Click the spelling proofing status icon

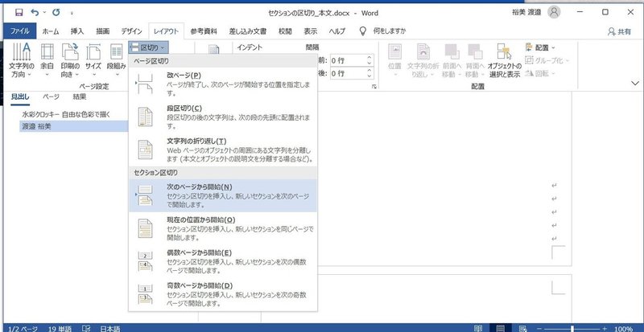coord(87,329)
